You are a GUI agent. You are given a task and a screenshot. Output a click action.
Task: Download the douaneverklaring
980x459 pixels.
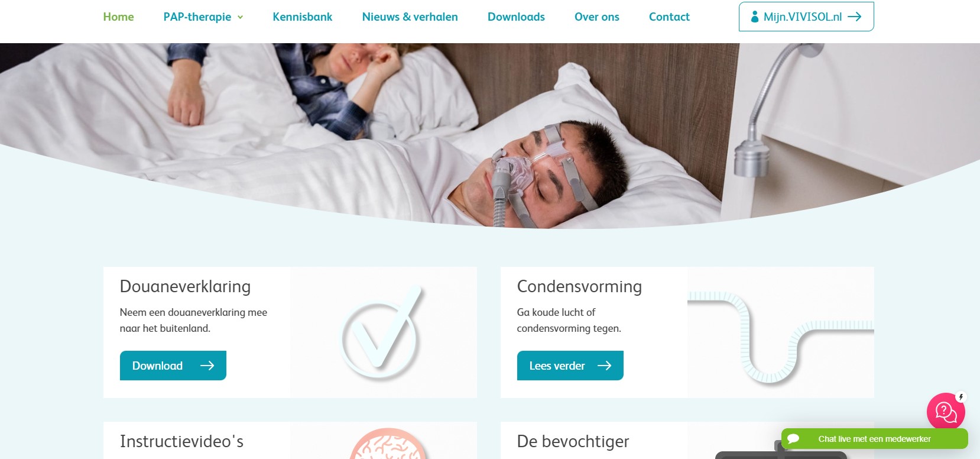173,366
